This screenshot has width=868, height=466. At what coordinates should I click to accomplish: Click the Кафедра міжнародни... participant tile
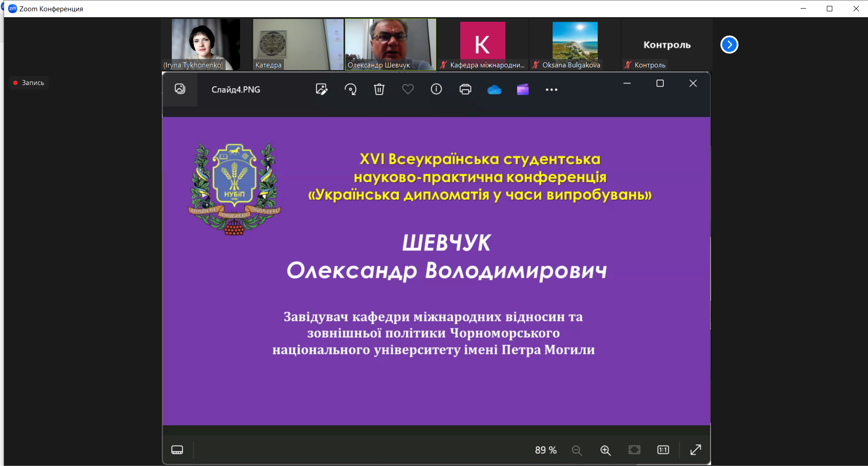click(x=483, y=44)
